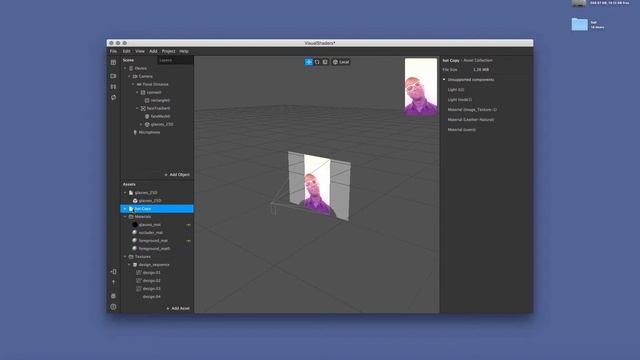Click the black glasses_mat material swatch

(135, 225)
